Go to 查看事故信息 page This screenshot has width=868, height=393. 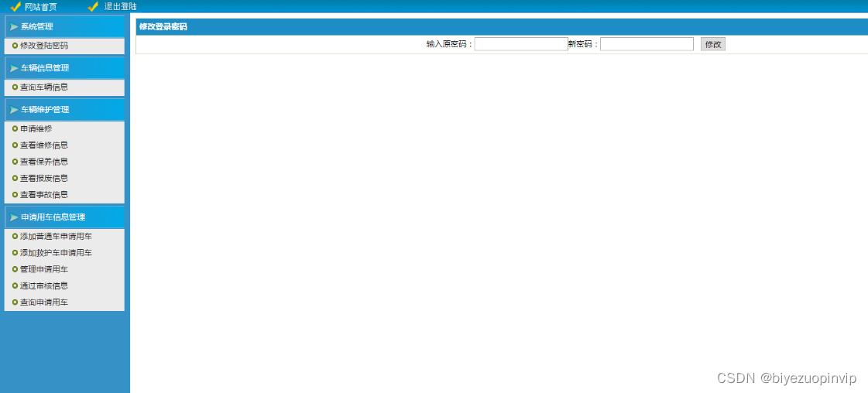tap(44, 195)
